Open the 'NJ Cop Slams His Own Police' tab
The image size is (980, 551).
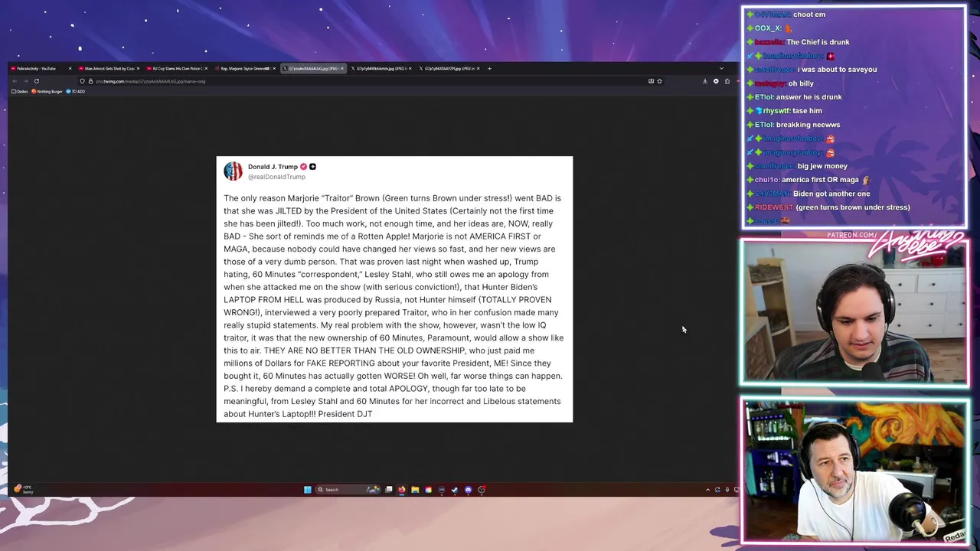click(177, 68)
